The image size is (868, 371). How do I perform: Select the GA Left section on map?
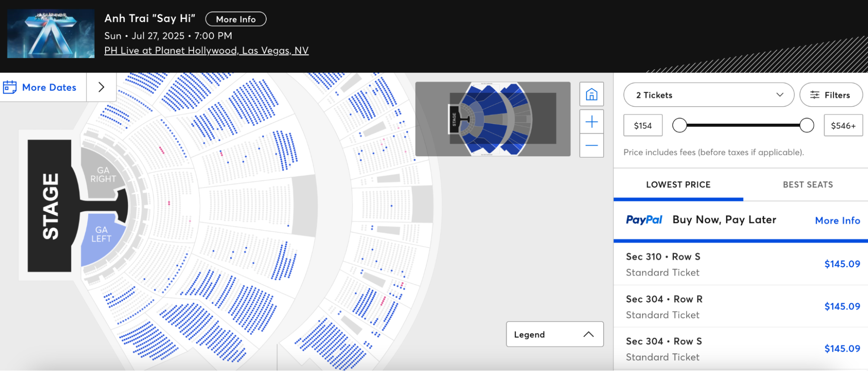tap(101, 236)
